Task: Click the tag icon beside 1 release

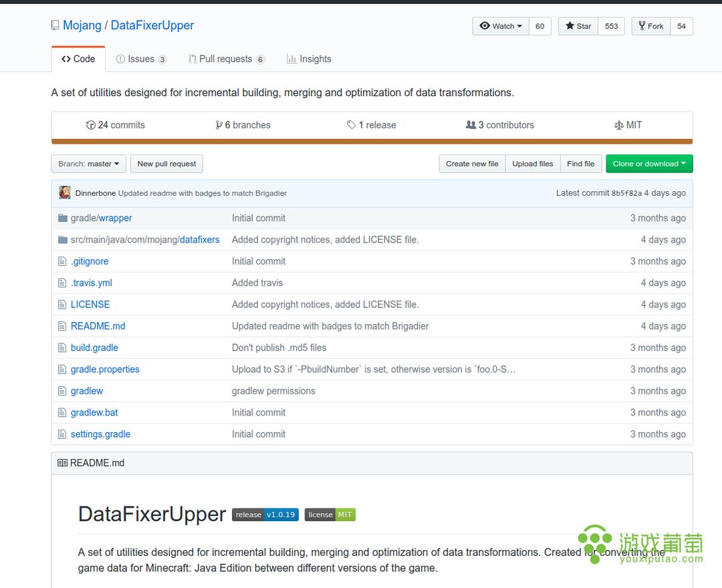Action: point(352,125)
